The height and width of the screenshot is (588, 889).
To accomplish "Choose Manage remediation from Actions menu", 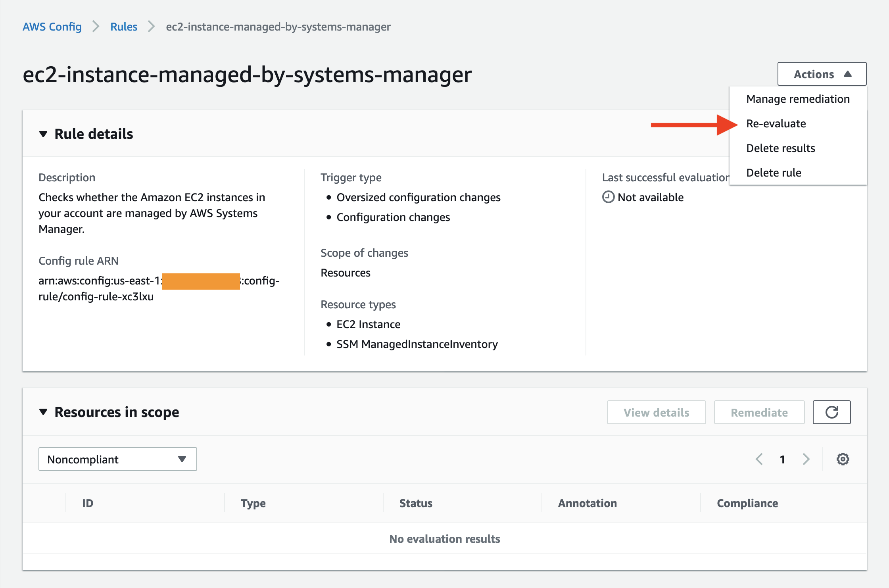I will [798, 99].
